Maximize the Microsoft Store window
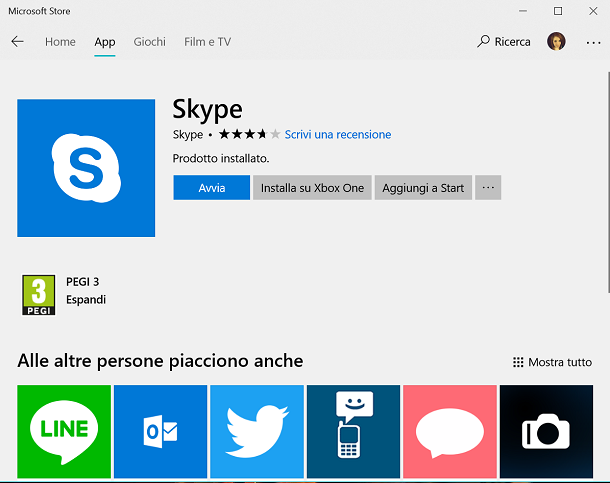This screenshot has width=610, height=483. (558, 11)
